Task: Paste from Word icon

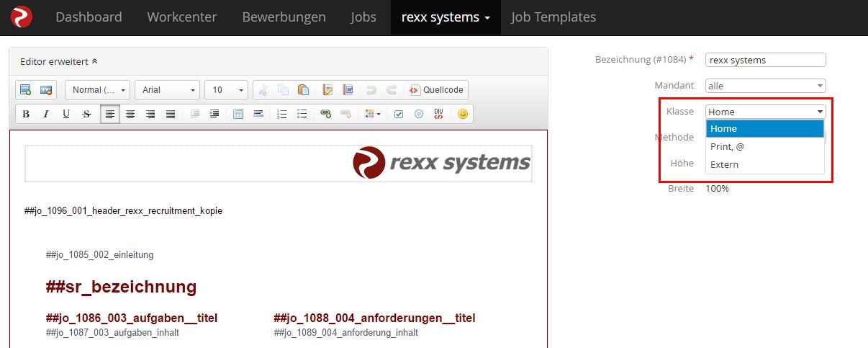Action: click(x=348, y=90)
